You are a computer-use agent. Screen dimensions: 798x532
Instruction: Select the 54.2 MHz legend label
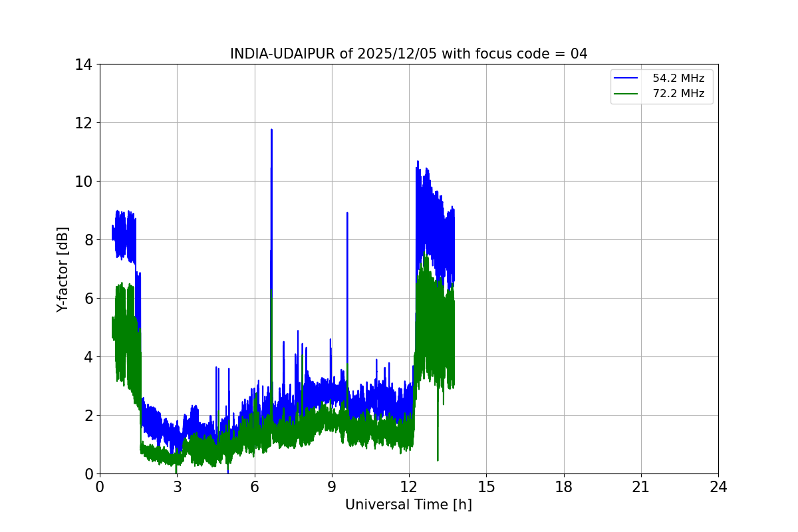coord(678,78)
